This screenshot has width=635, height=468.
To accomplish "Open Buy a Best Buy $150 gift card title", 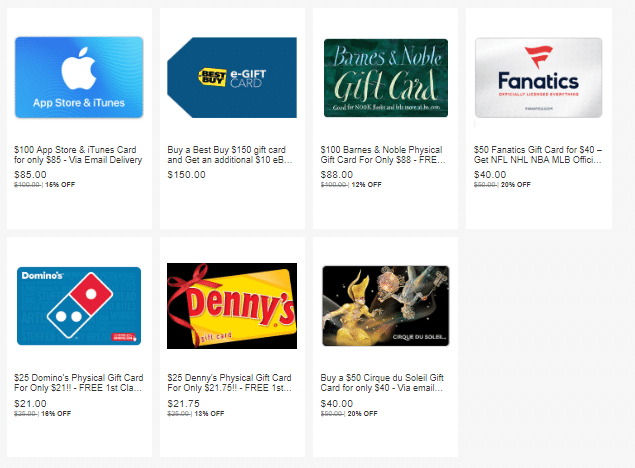I will tap(230, 155).
